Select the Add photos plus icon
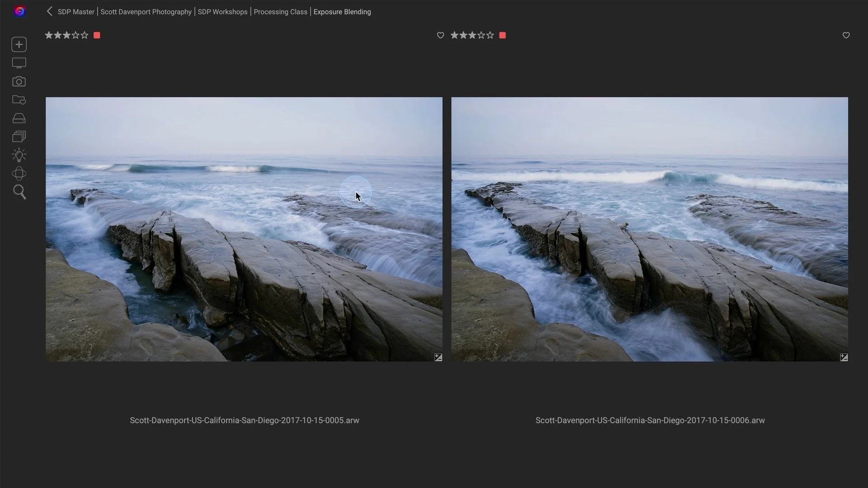Image resolution: width=868 pixels, height=488 pixels. 19,44
